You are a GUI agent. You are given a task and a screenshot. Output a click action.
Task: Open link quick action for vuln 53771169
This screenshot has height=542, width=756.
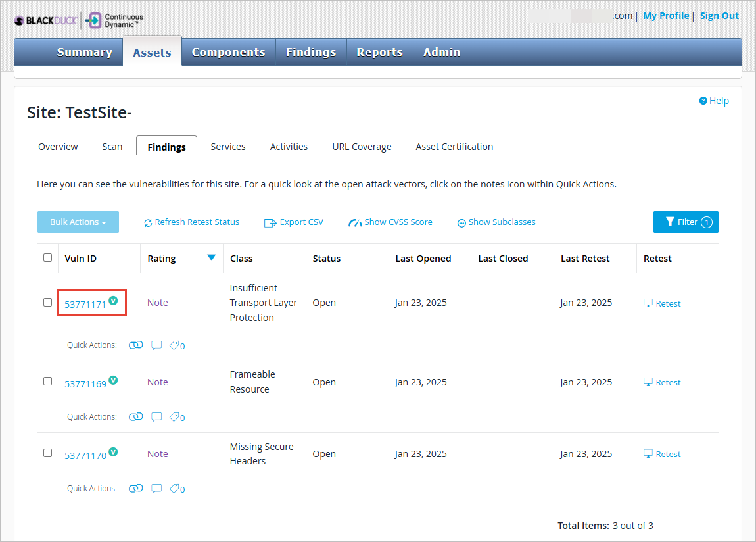[x=136, y=416]
